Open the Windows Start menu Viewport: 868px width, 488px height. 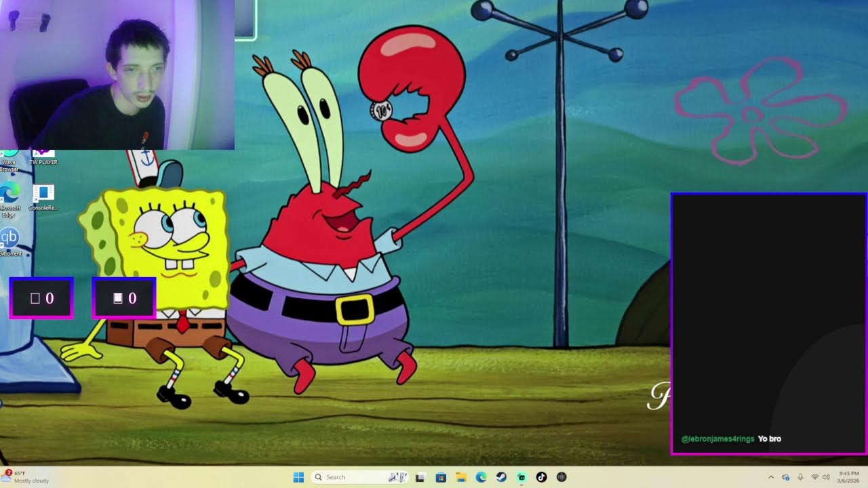tap(298, 477)
